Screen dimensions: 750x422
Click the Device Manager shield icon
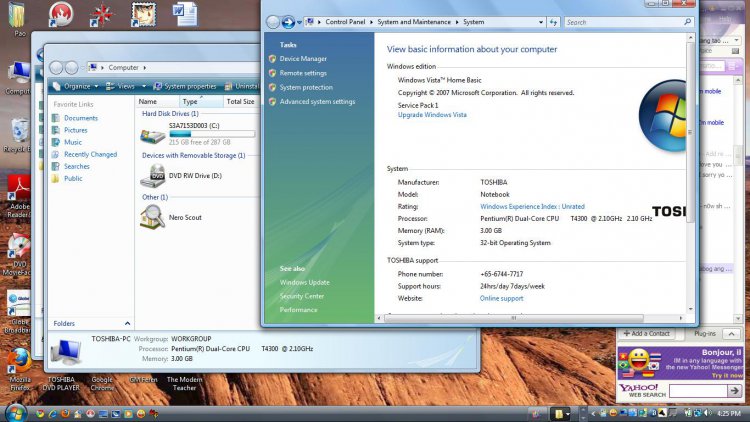tap(272, 58)
